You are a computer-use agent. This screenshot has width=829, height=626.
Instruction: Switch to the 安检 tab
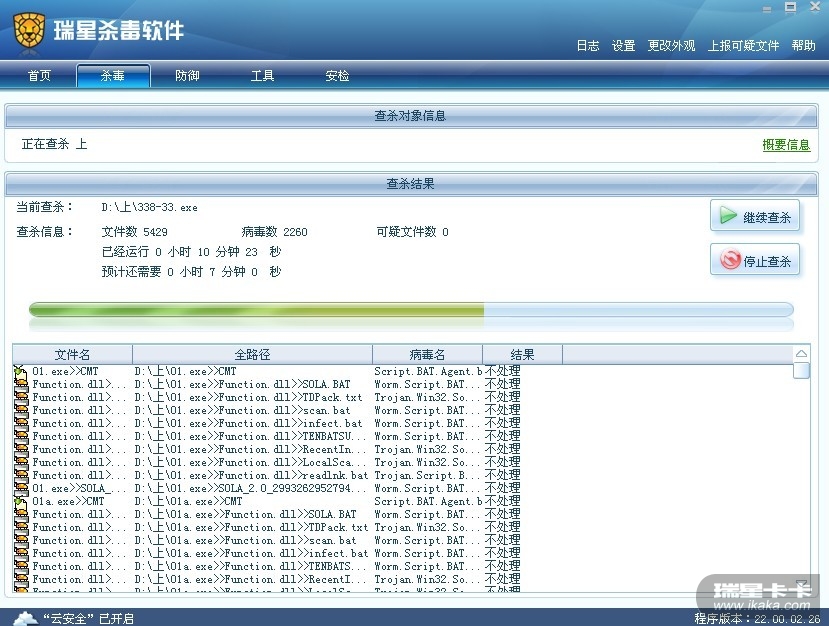tap(337, 76)
